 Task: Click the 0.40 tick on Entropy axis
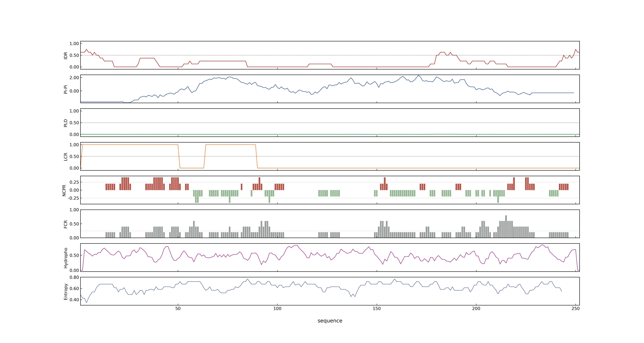pos(74,300)
